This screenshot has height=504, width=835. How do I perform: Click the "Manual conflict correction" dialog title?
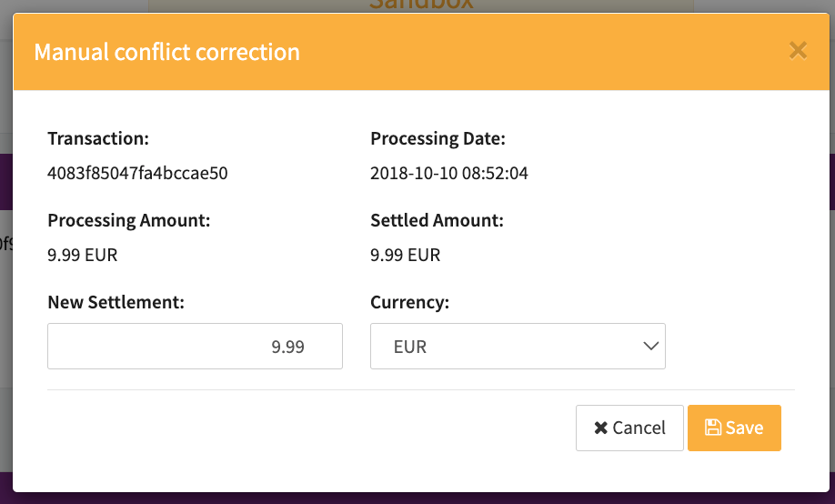[x=166, y=51]
